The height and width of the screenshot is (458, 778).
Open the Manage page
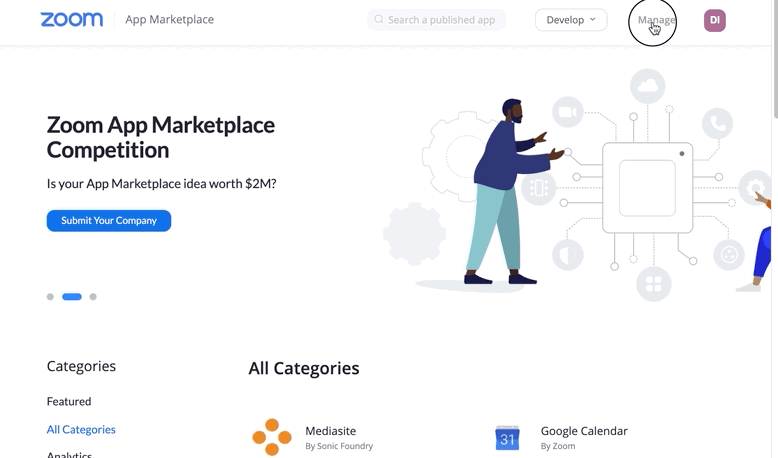[x=656, y=20]
